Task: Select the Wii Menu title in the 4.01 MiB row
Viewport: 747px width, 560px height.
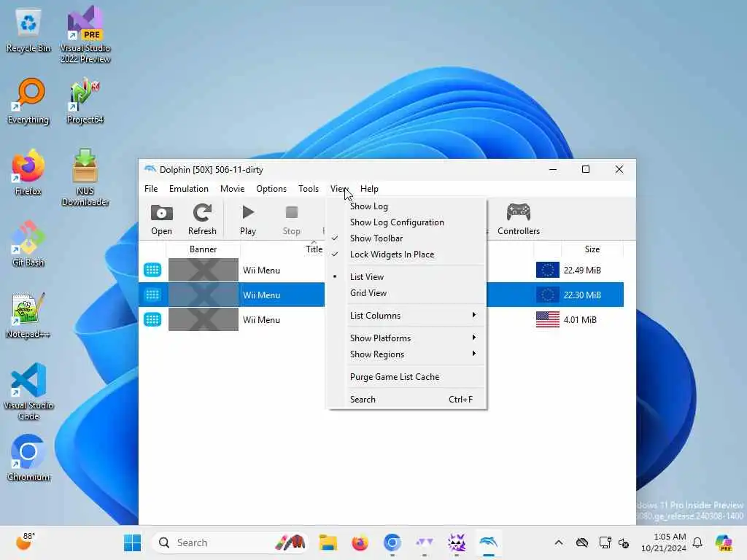Action: point(262,319)
